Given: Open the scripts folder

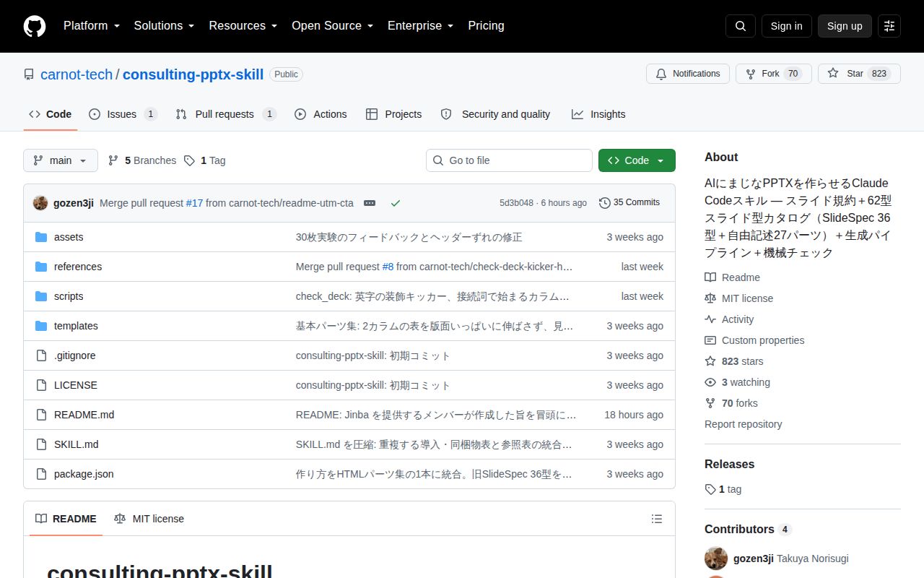Looking at the screenshot, I should tap(69, 296).
